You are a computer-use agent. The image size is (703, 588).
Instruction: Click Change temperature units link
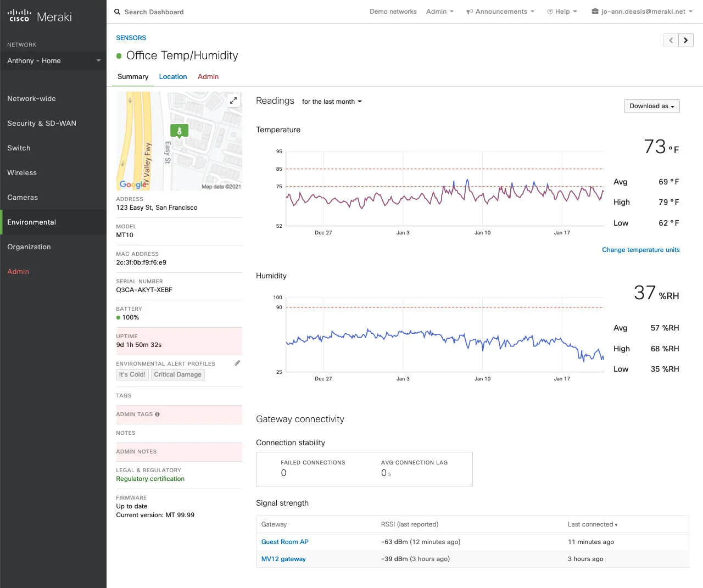(641, 250)
